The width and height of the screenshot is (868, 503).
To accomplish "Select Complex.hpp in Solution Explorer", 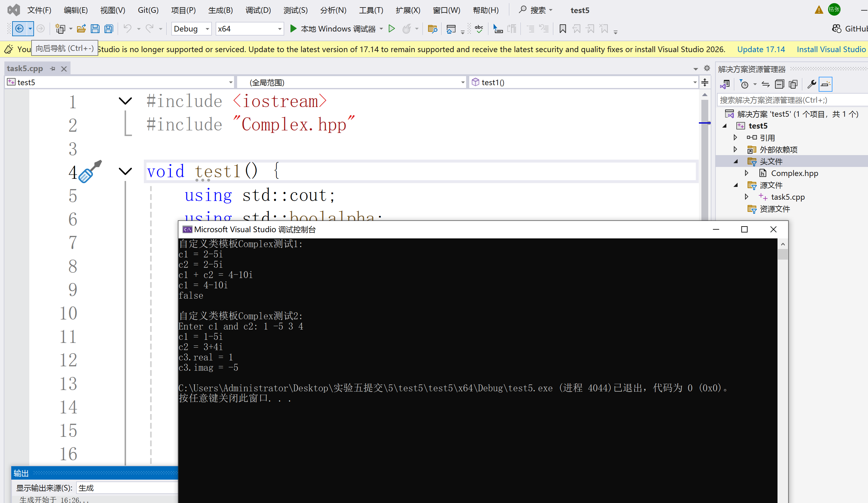I will (x=794, y=173).
